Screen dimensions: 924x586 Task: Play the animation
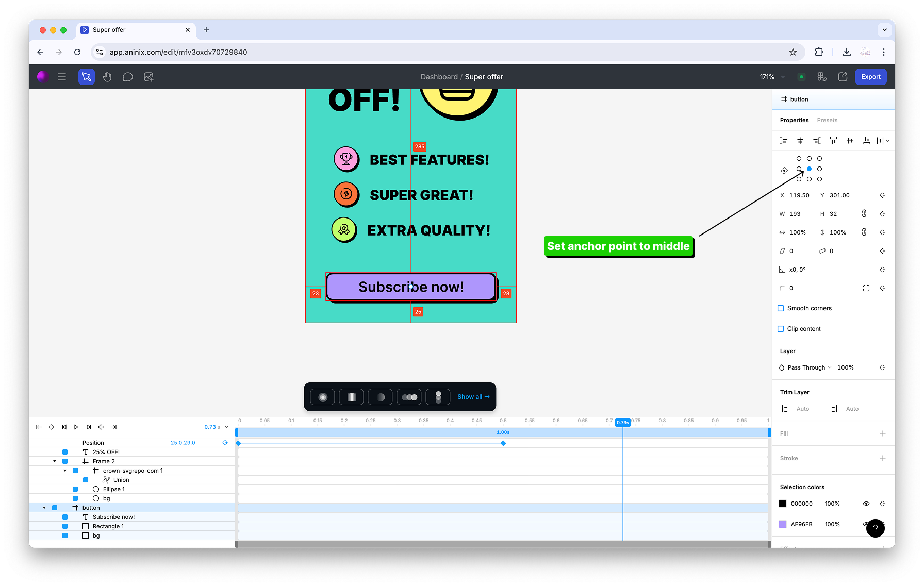pyautogui.click(x=76, y=427)
